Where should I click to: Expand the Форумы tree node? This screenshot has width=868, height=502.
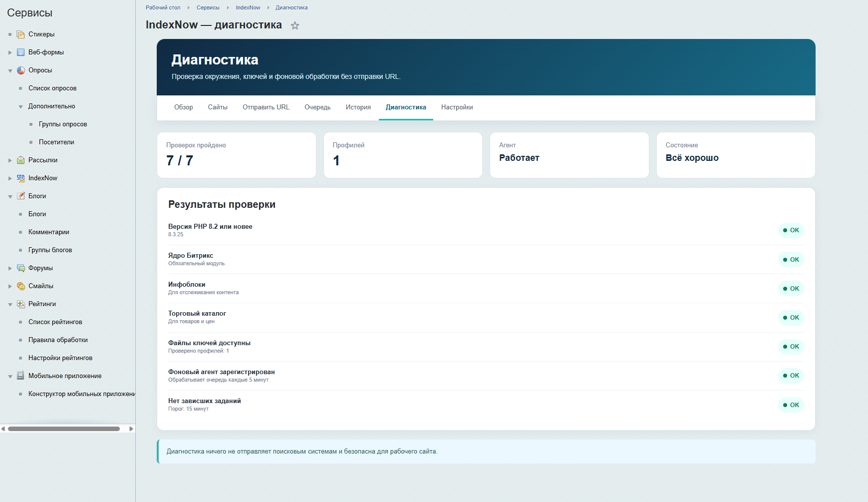pos(10,268)
